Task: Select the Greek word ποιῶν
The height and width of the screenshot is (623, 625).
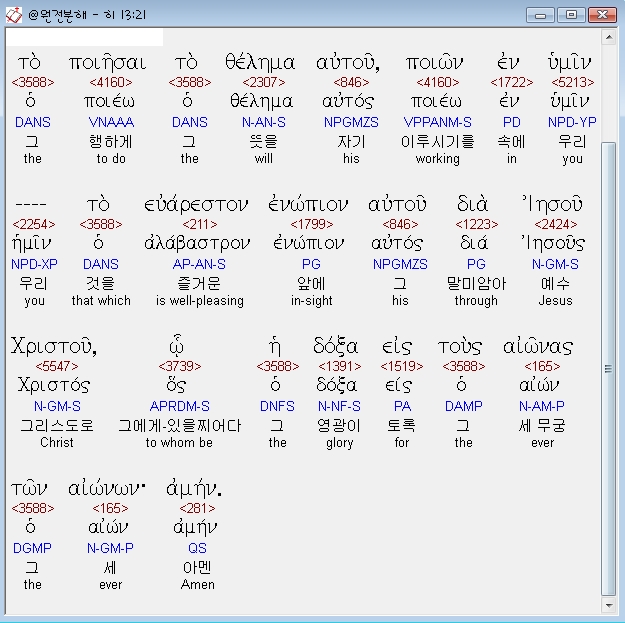Action: coord(435,63)
